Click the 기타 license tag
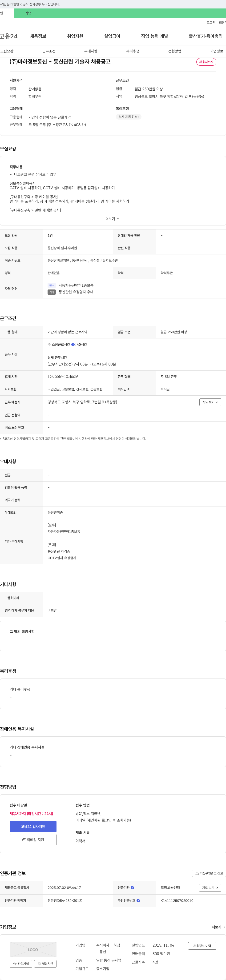 pyautogui.click(x=52, y=292)
